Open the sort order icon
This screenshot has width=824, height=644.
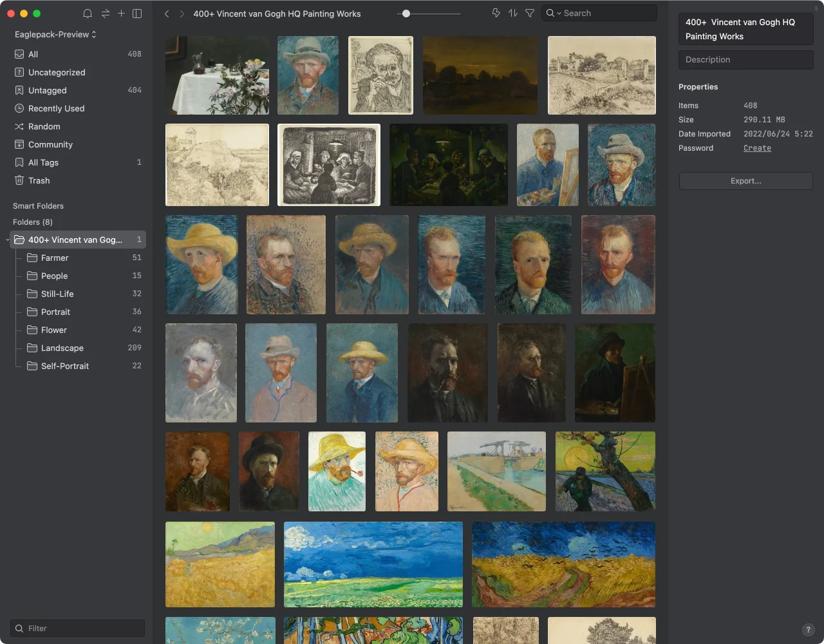[x=513, y=13]
